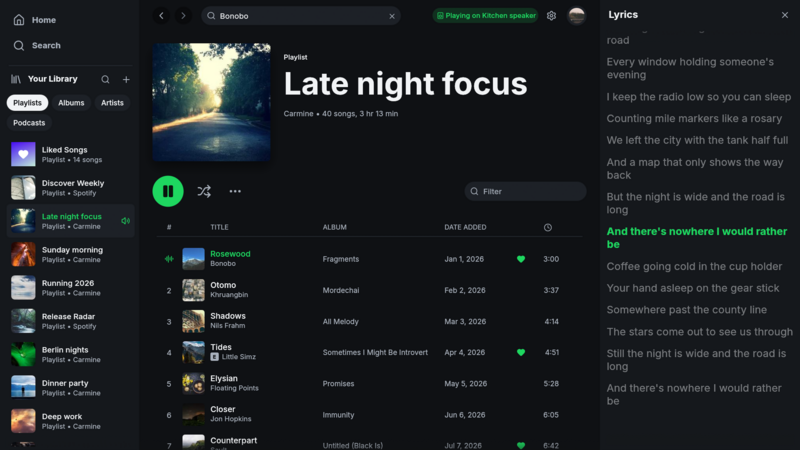Screen dimensions: 800x450
Task: Sort by duration clock icon
Action: click(x=548, y=228)
